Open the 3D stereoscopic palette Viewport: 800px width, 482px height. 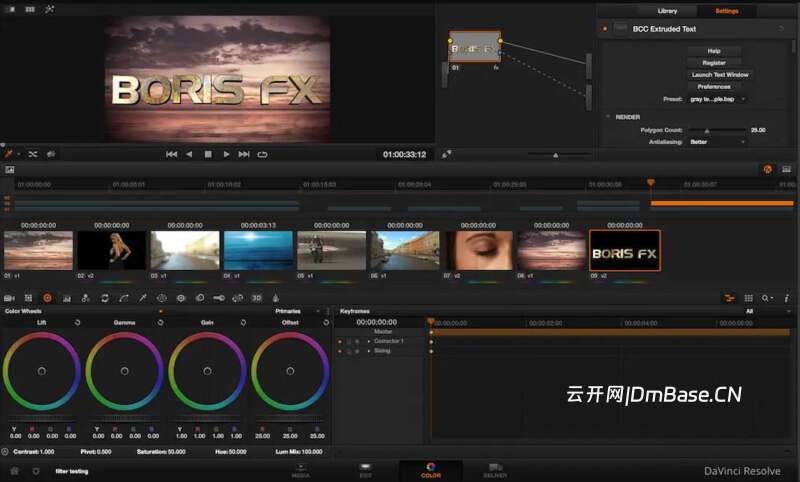click(257, 298)
